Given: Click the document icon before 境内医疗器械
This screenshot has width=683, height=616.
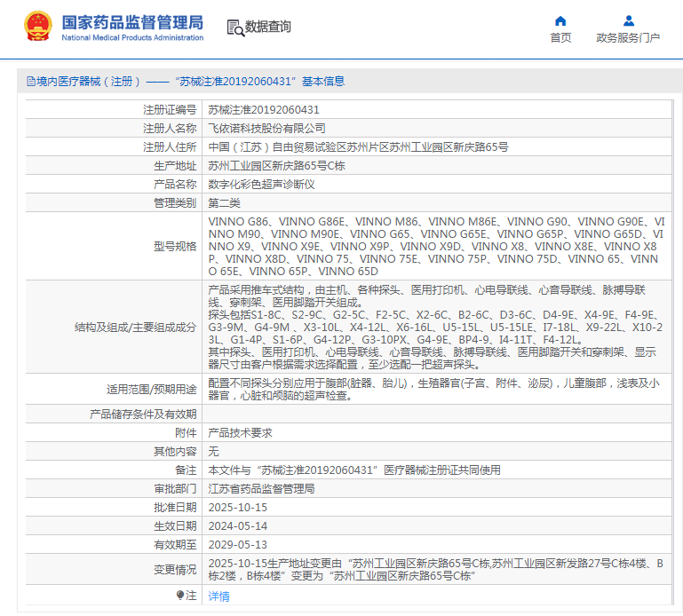Looking at the screenshot, I should tap(31, 81).
